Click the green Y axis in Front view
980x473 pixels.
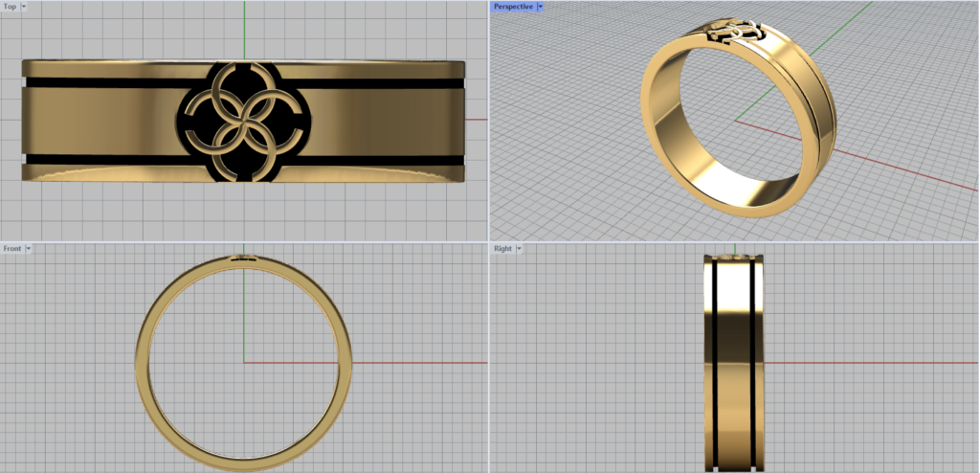(244, 316)
